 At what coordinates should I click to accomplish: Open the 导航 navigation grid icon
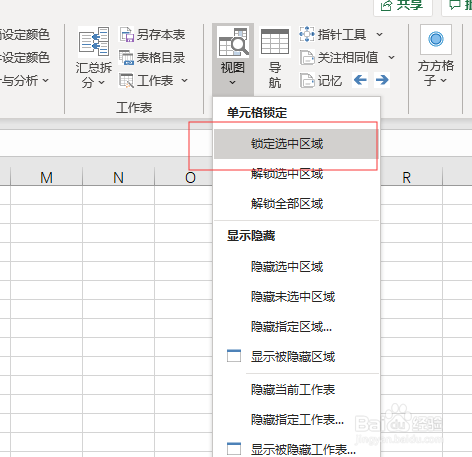(x=275, y=42)
